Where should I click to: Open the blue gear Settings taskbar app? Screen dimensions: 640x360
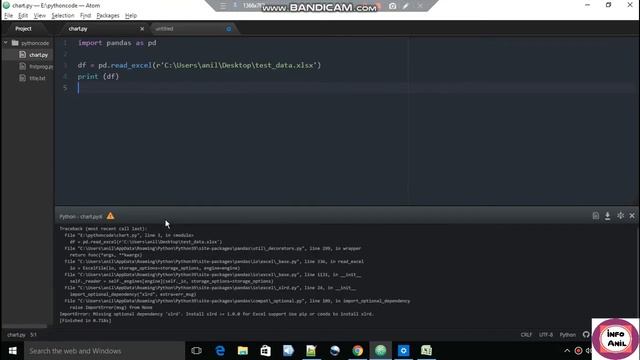(x=403, y=351)
